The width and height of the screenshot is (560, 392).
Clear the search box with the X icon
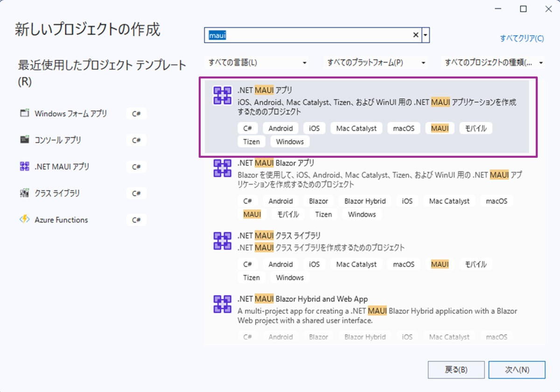[416, 35]
